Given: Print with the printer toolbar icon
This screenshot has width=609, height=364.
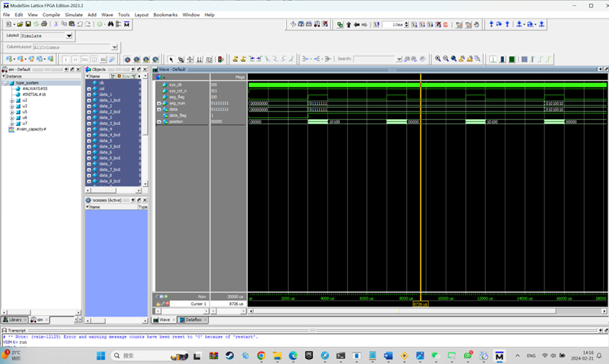Looking at the screenshot, I should tap(44, 24).
